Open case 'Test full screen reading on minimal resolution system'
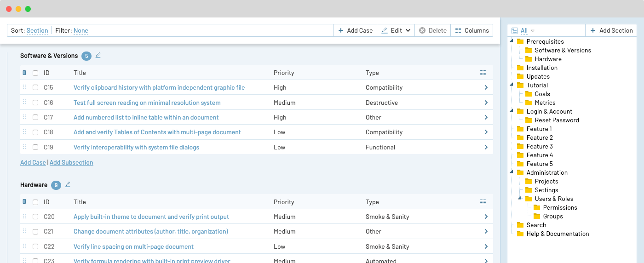 pyautogui.click(x=147, y=103)
